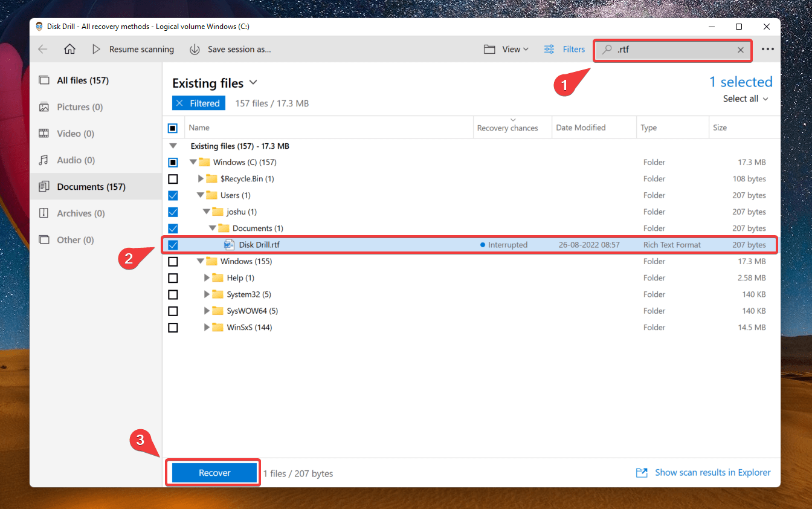812x509 pixels.
Task: Collapse the joshu (1) folder
Action: tap(206, 212)
